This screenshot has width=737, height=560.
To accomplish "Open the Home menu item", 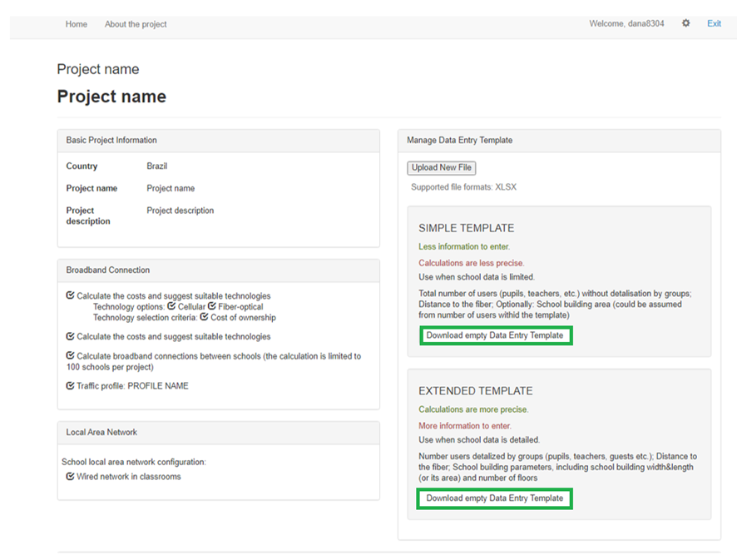I will click(x=77, y=24).
